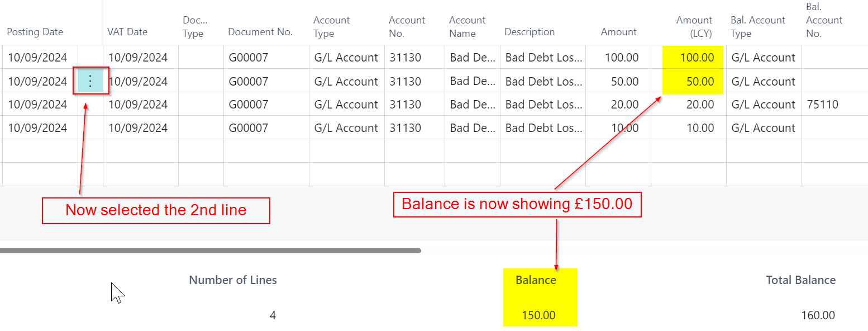This screenshot has height=331, width=868.
Task: Click the Bal. Account No. column header
Action: [824, 20]
